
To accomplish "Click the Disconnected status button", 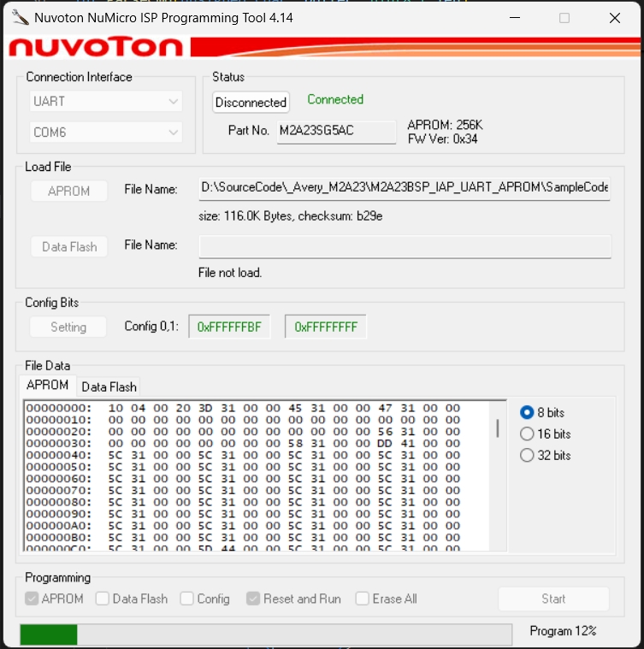I will click(x=251, y=103).
